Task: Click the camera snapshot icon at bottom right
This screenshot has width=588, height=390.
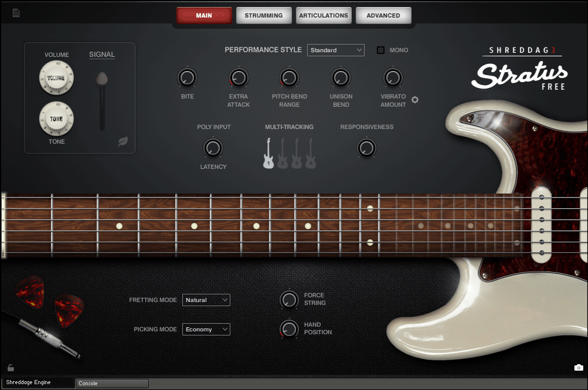Action: point(578,367)
